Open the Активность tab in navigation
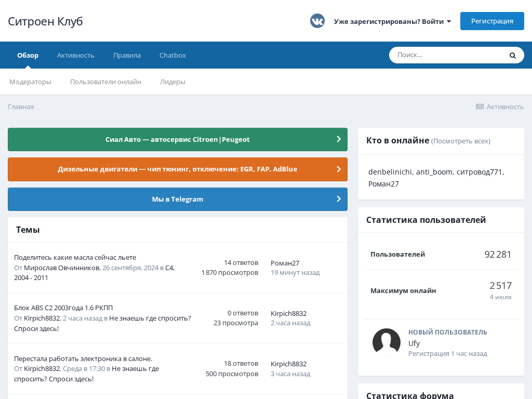Viewport: 532px width, 399px height. click(75, 55)
